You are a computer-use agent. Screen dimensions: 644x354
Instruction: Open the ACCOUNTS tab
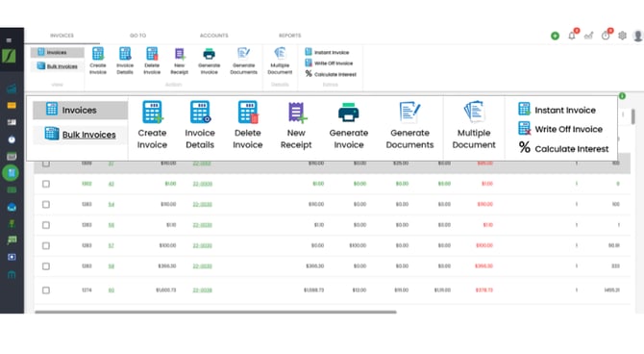point(214,36)
